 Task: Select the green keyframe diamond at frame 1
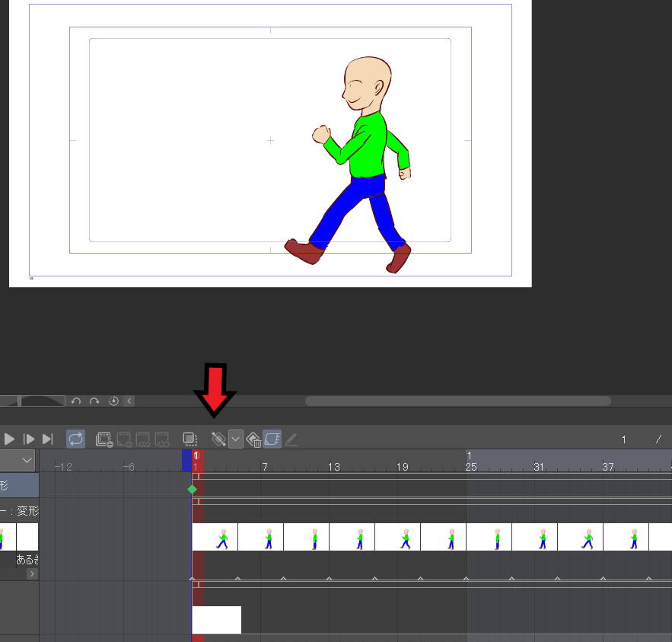[x=192, y=489]
